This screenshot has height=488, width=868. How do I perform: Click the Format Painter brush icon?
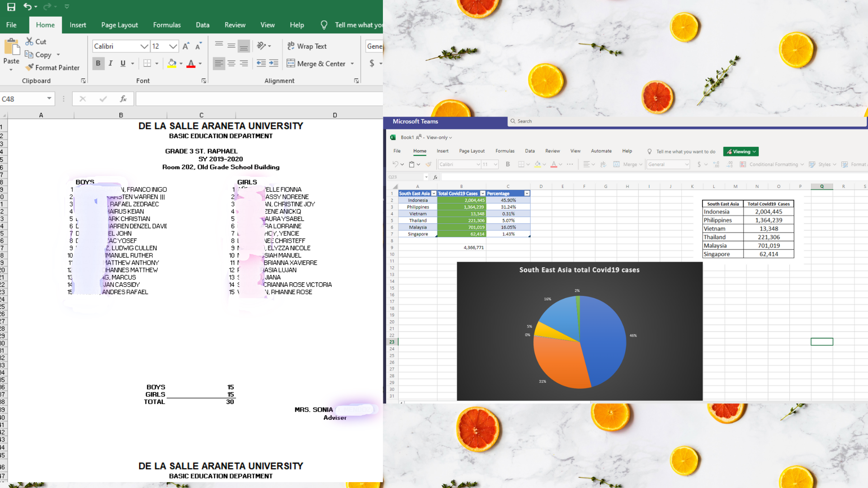point(29,67)
